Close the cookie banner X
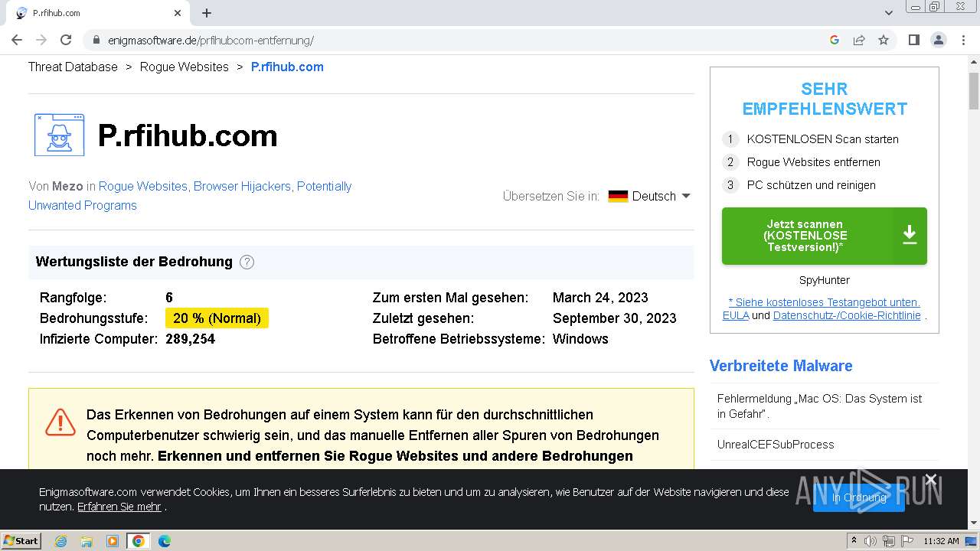 [931, 480]
